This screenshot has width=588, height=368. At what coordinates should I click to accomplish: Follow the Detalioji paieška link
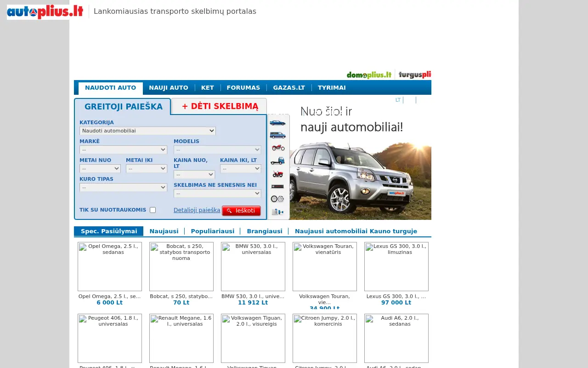click(x=197, y=210)
